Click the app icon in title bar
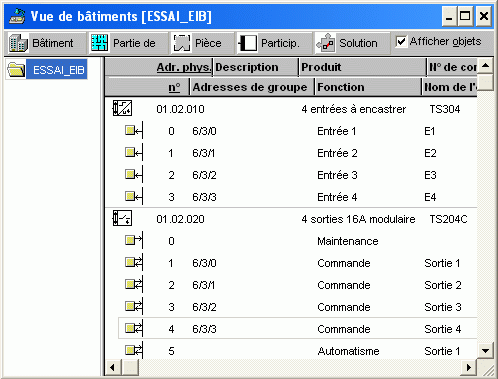 (x=17, y=16)
